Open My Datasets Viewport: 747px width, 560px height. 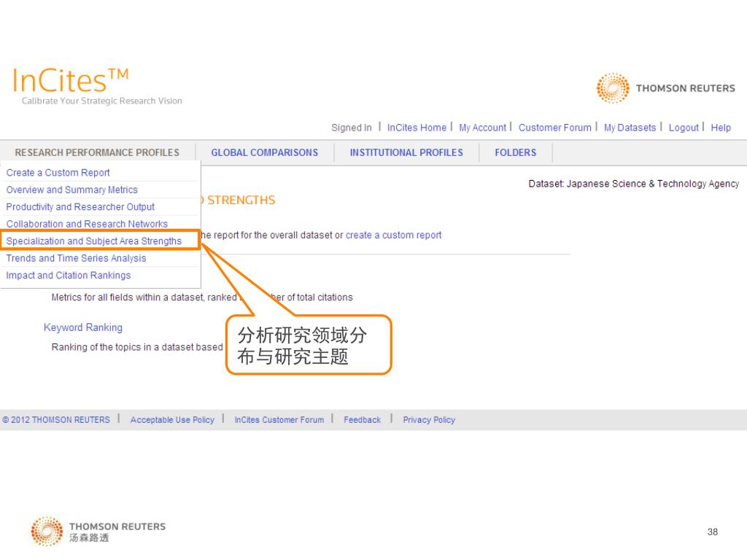pos(630,128)
